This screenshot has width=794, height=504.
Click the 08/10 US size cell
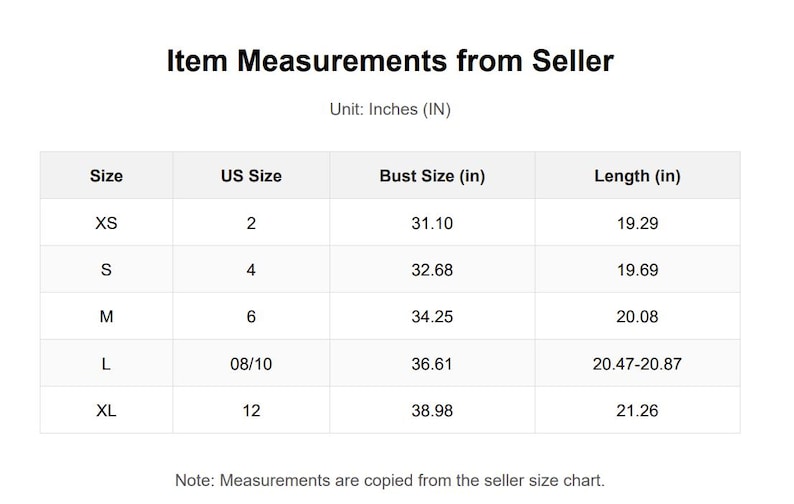point(251,364)
